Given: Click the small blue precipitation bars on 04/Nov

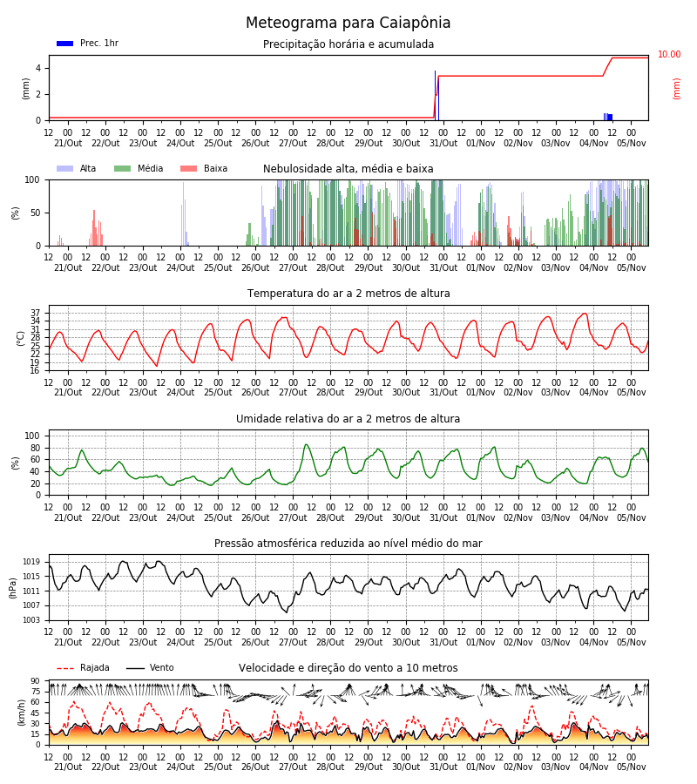Looking at the screenshot, I should tap(608, 117).
